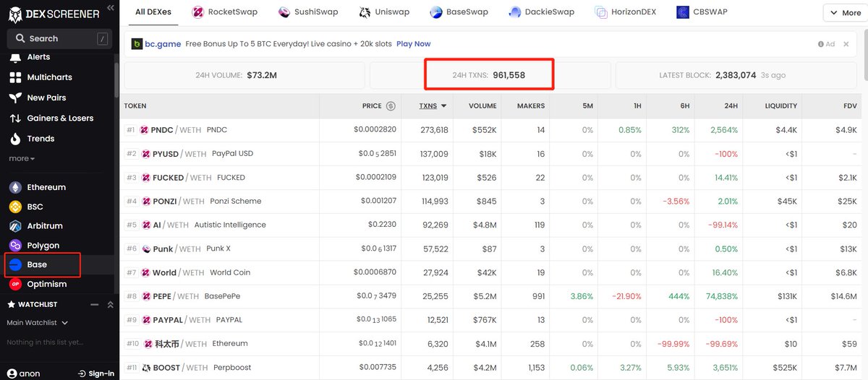The width and height of the screenshot is (868, 380).
Task: Open PONZI / WETH Ponzi Scheme row
Action: click(490, 202)
